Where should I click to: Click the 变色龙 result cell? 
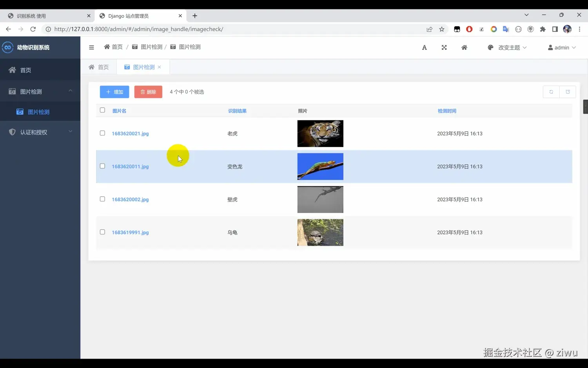point(235,167)
